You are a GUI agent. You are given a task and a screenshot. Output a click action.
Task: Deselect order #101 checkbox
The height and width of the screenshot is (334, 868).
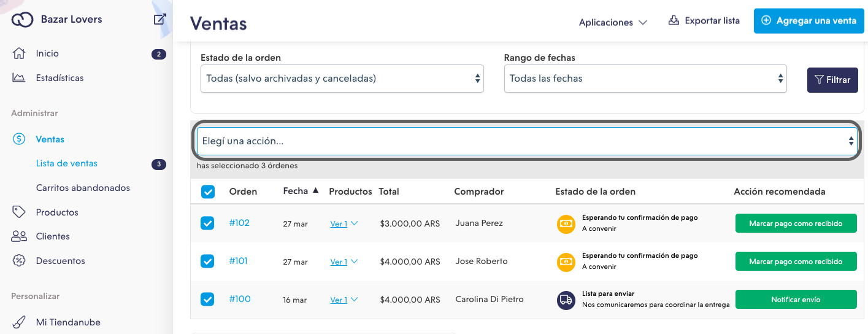coord(207,261)
